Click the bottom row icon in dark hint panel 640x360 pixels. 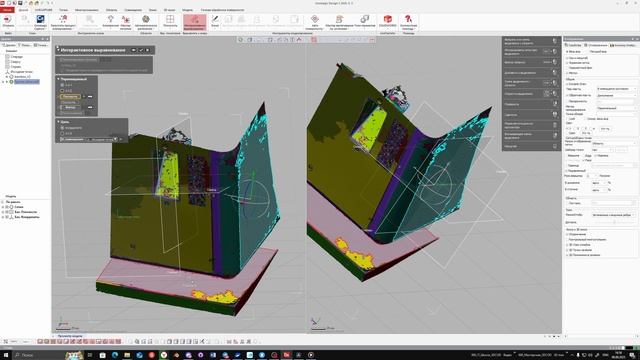point(554,146)
